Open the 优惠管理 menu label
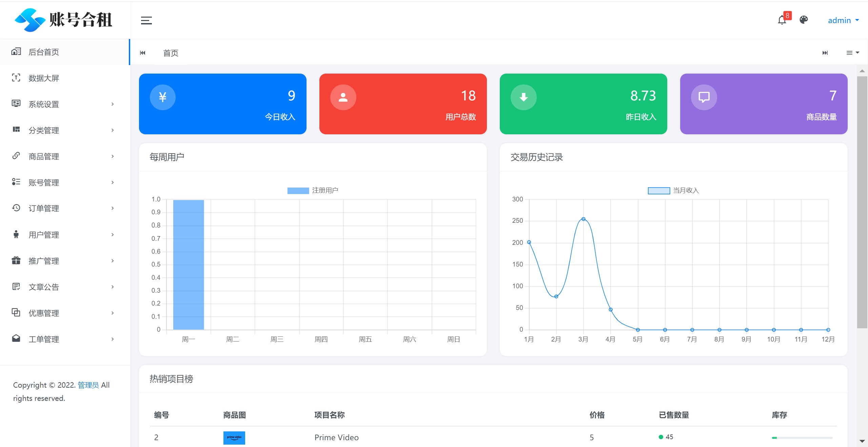 [x=44, y=313]
